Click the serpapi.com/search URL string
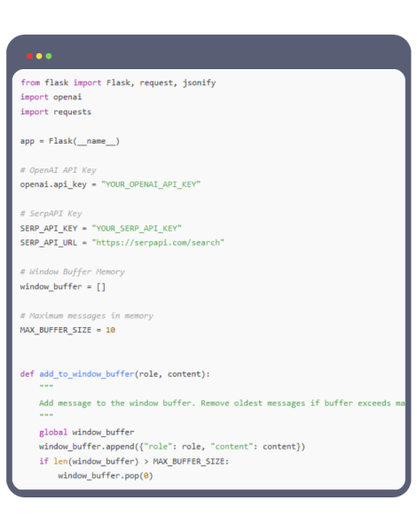417x532 pixels. pos(158,243)
